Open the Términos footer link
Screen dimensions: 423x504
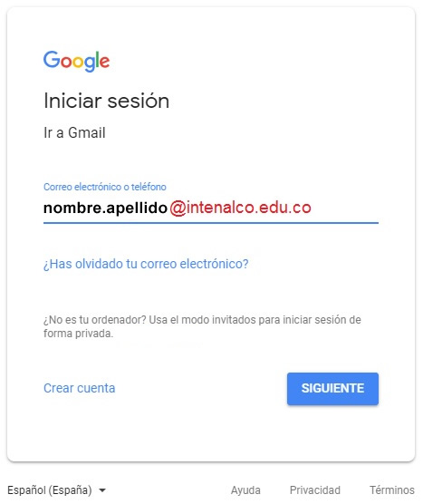392,490
